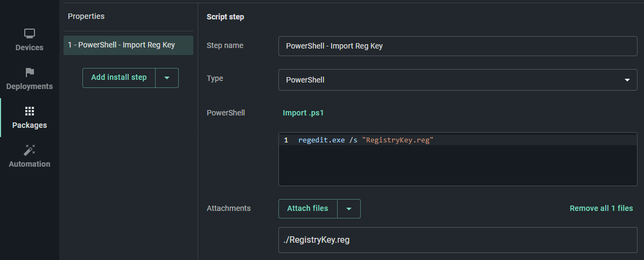The width and height of the screenshot is (644, 260).
Task: Click the Properties heading in the step panel
Action: pos(86,17)
